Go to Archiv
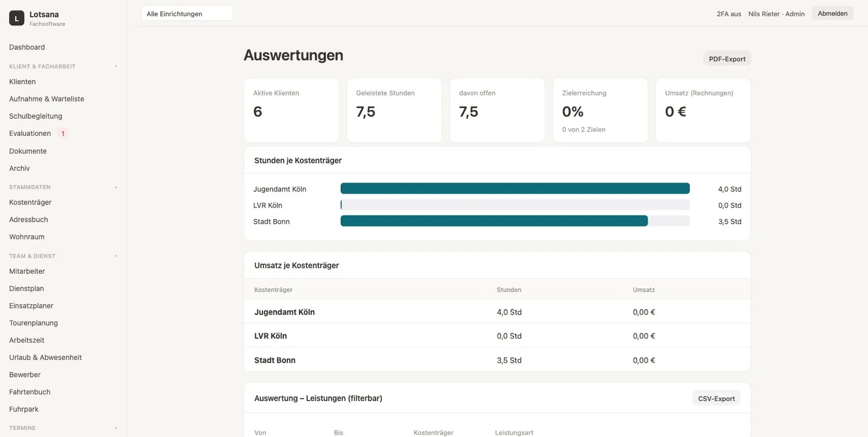 click(x=20, y=169)
